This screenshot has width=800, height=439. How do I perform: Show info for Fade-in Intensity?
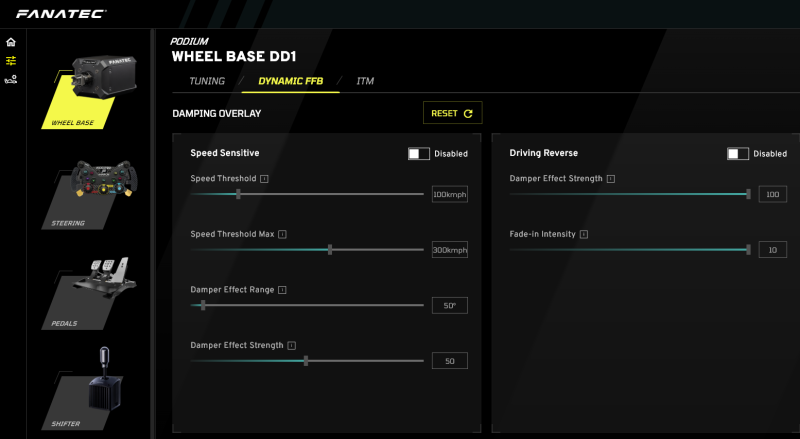tap(584, 234)
